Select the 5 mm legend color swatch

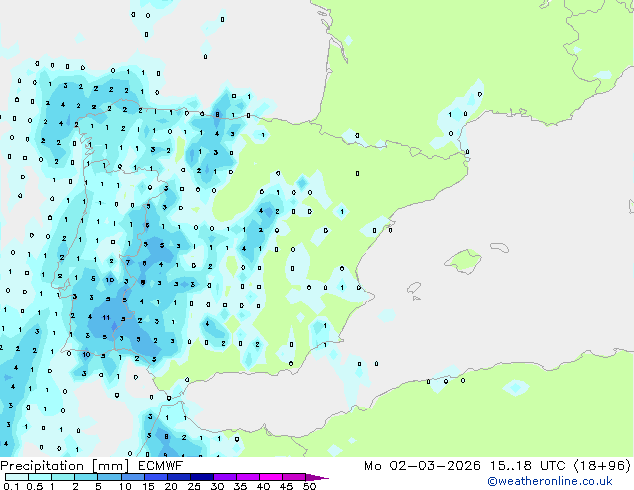(x=109, y=477)
